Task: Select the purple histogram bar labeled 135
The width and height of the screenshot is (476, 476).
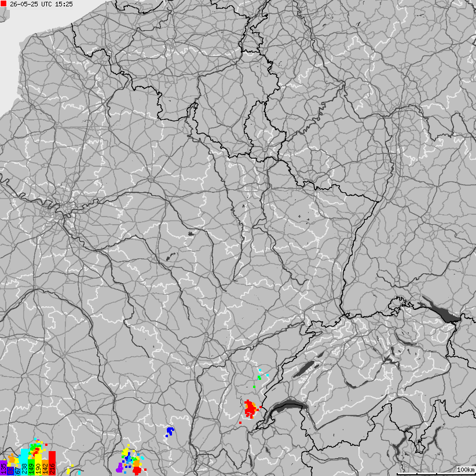Action: coord(3,468)
